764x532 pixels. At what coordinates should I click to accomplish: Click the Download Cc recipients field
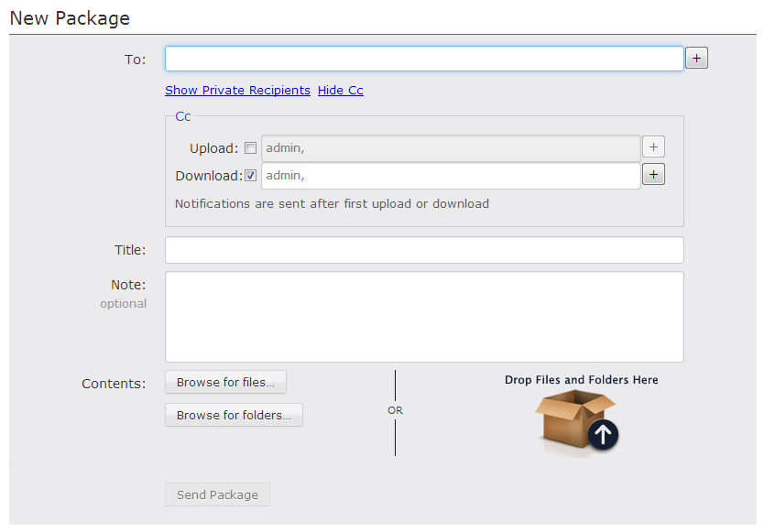(x=452, y=176)
